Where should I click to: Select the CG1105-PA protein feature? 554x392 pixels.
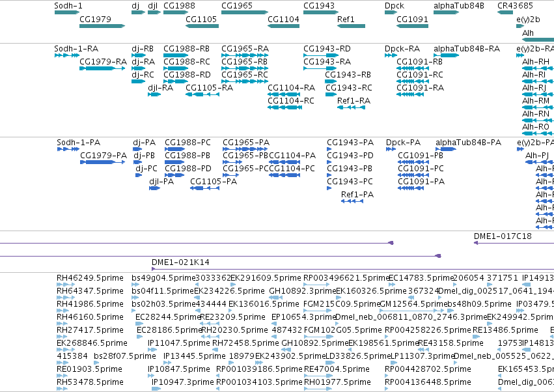[204, 188]
